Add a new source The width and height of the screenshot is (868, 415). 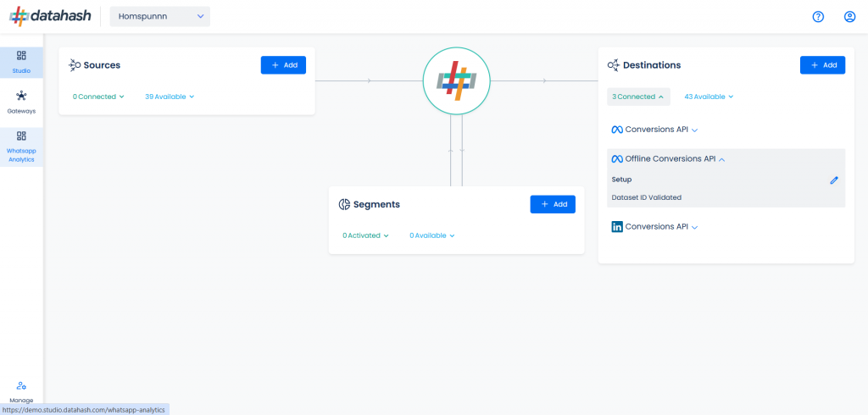(x=283, y=64)
